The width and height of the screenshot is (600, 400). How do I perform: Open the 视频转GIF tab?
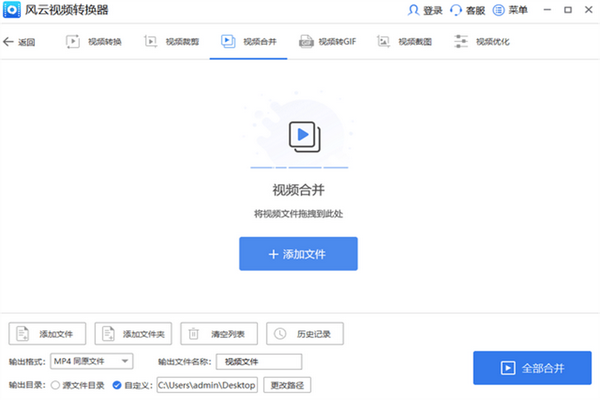click(x=328, y=41)
